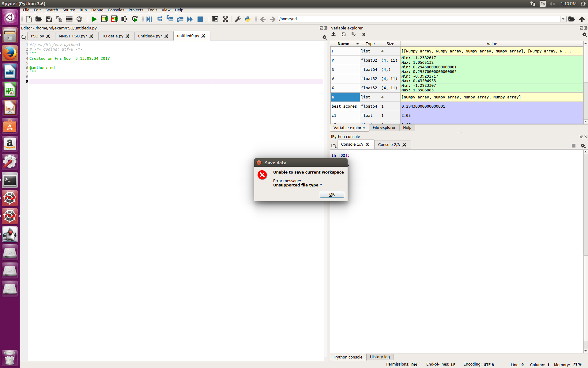Image resolution: width=588 pixels, height=368 pixels.
Task: Open Spyder preferences with the wrench icon
Action: click(237, 19)
